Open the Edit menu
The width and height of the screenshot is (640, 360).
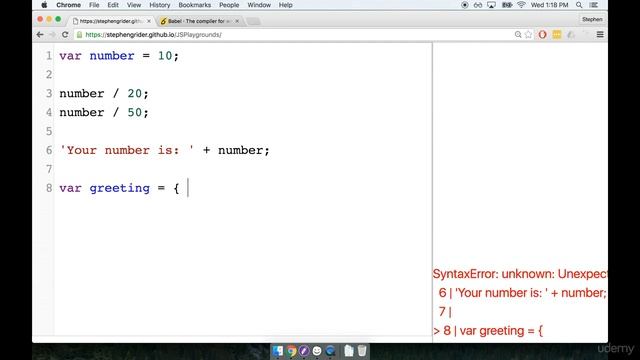tap(113, 5)
